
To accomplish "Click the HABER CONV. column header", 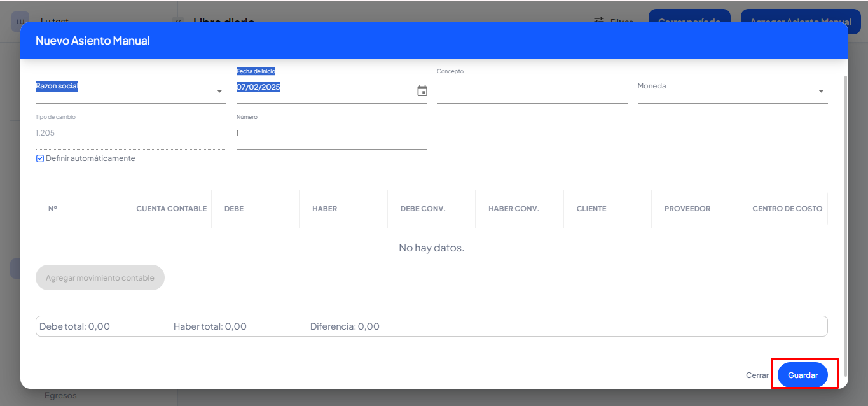I will tap(513, 209).
